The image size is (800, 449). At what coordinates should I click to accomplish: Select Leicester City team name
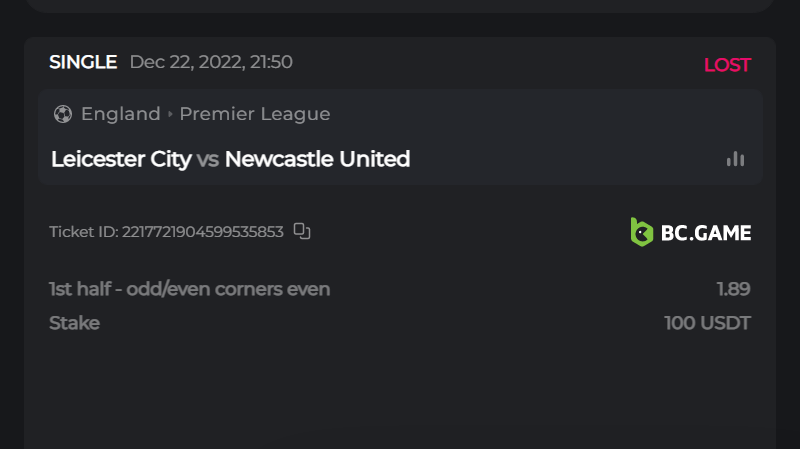coord(120,159)
